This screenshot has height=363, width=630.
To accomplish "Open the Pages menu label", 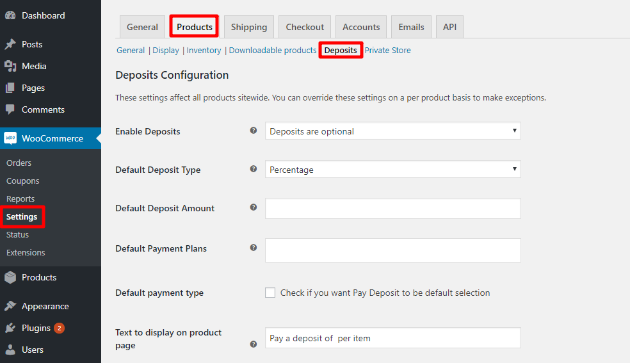I will pyautogui.click(x=33, y=88).
